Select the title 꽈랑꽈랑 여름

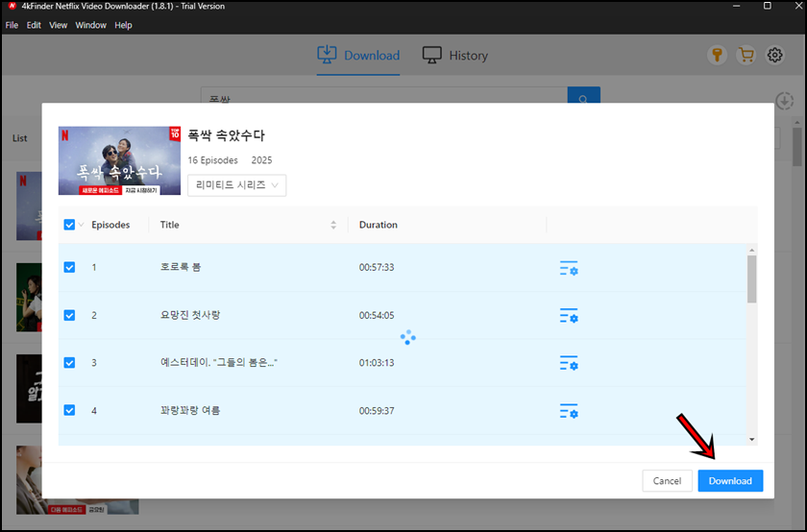[x=190, y=410]
